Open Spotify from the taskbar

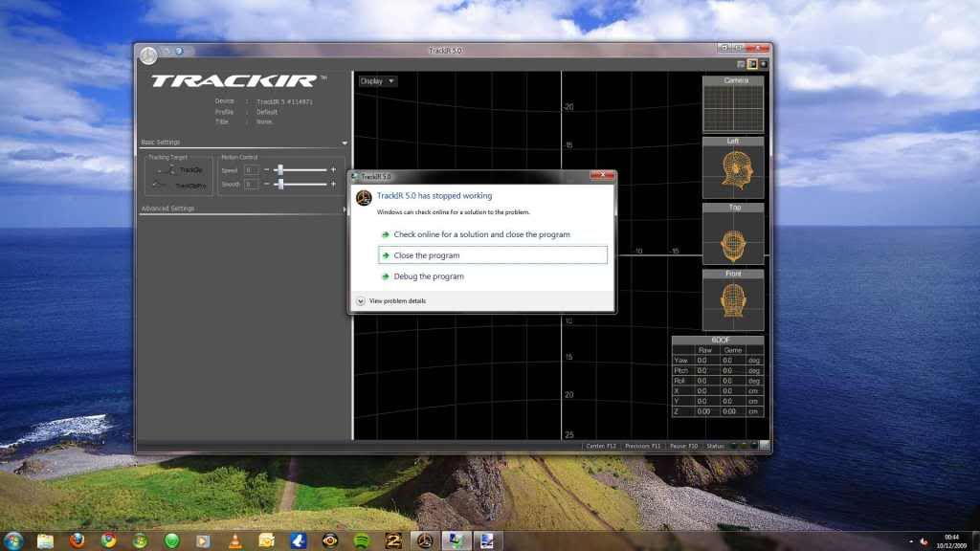click(362, 541)
